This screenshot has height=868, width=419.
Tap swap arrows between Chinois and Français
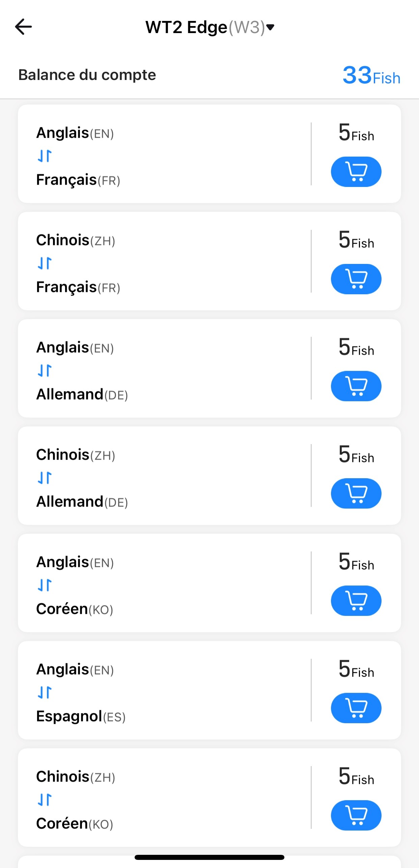(x=45, y=263)
